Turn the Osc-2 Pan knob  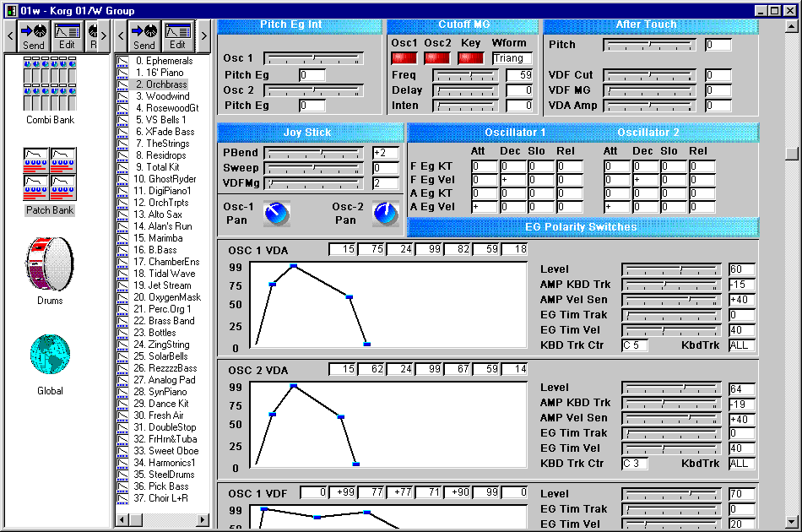(386, 214)
